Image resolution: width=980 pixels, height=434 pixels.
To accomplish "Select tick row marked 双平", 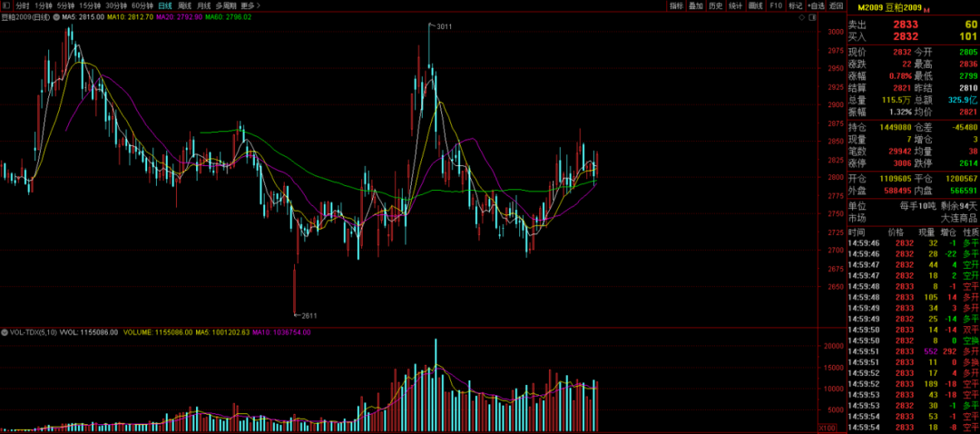I will click(913, 330).
